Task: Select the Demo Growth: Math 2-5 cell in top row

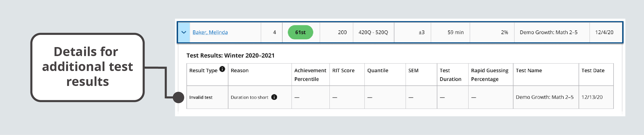Action: point(548,32)
